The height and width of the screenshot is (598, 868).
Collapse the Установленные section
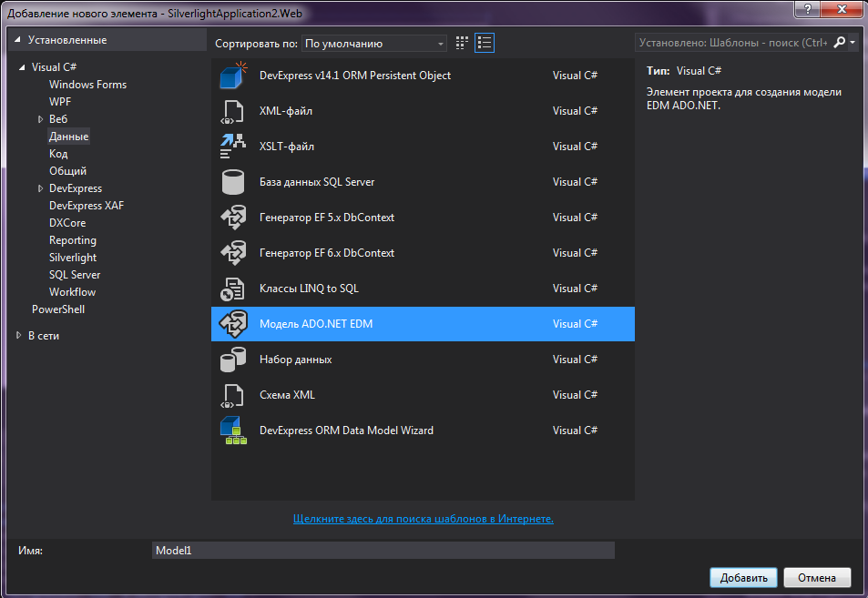click(x=17, y=40)
